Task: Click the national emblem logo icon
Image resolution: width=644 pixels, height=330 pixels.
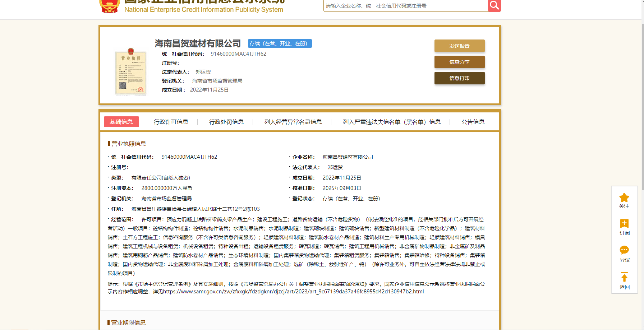Action: pyautogui.click(x=109, y=6)
